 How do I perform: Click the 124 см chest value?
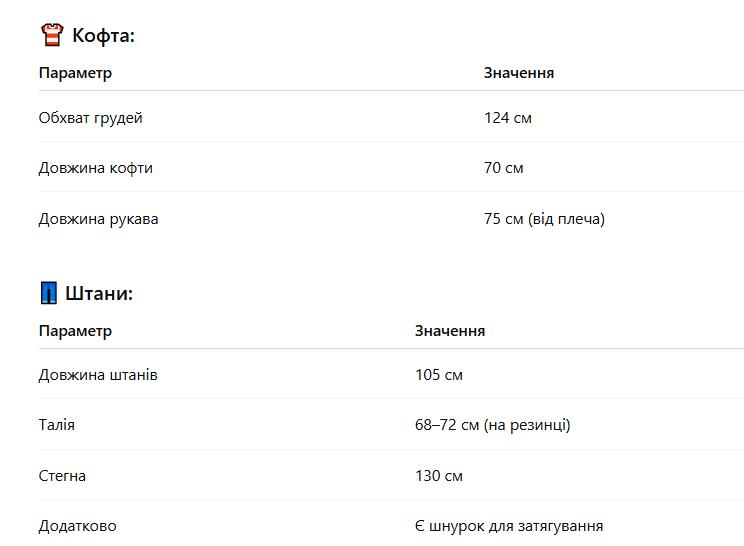click(x=508, y=118)
